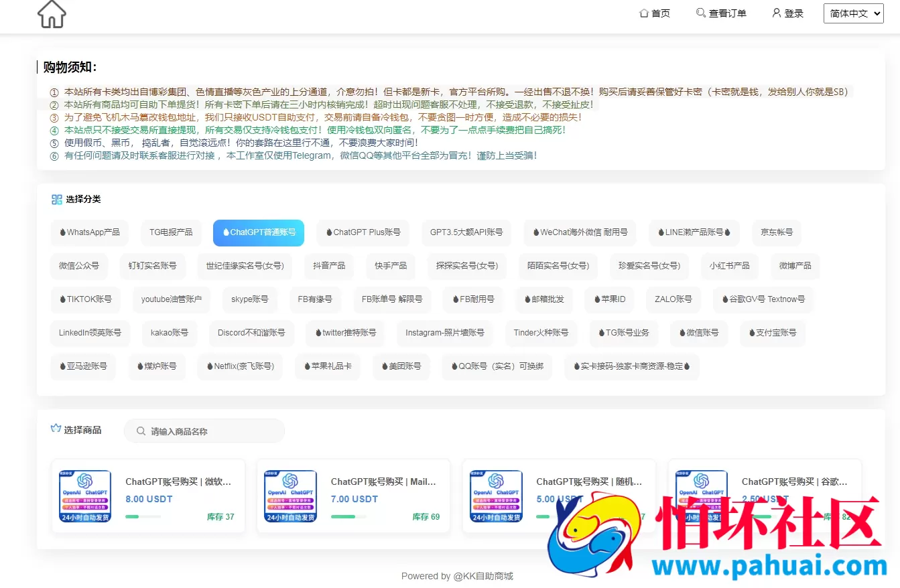The image size is (900, 588).
Task: Open the 陌陌实名号(女号) category
Action: (558, 266)
